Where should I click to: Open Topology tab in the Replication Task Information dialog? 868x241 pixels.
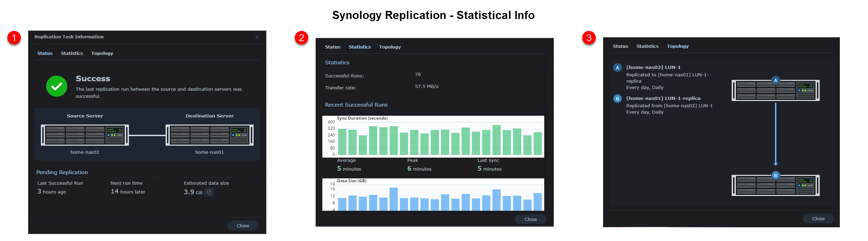click(x=102, y=53)
